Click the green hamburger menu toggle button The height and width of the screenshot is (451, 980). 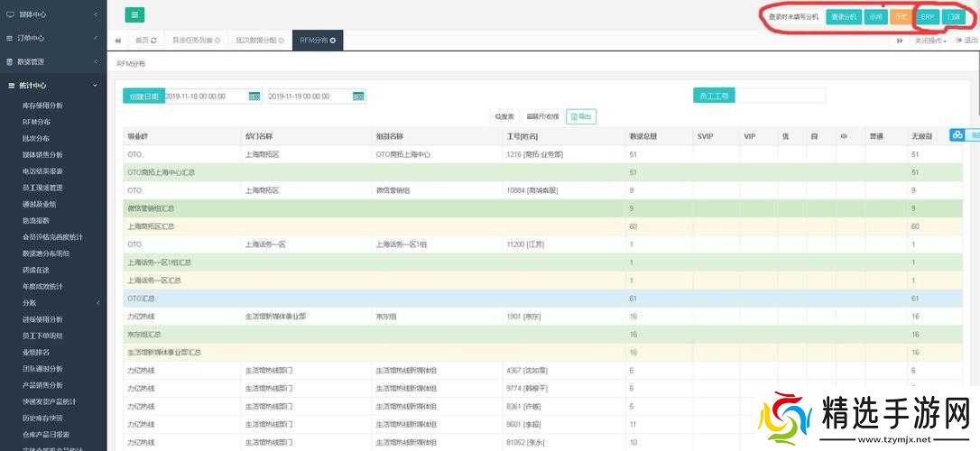(x=134, y=15)
